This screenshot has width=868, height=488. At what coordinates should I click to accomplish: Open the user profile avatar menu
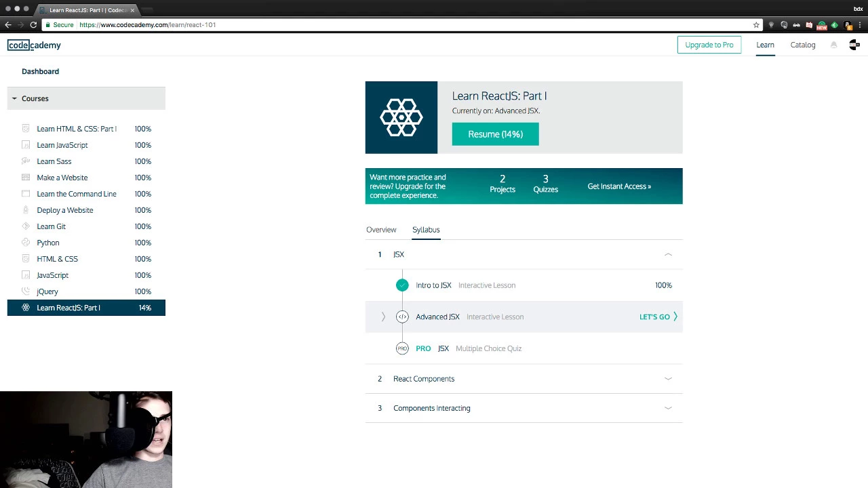coord(854,45)
